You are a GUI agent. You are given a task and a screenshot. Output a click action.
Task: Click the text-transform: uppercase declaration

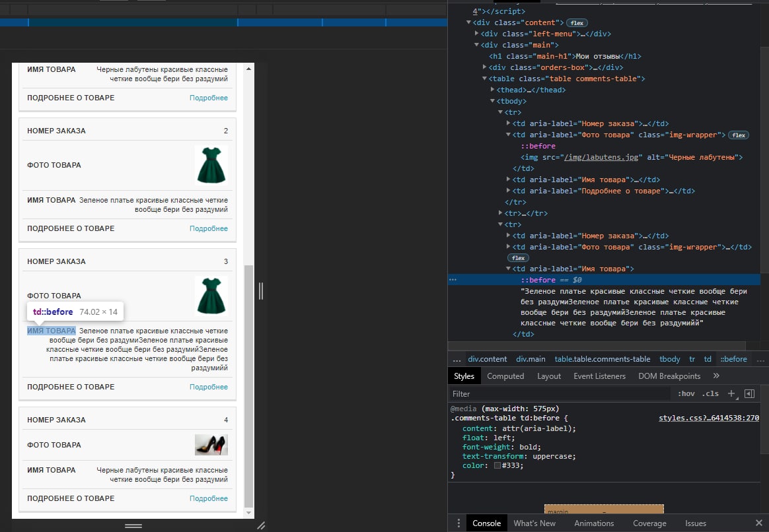pos(519,456)
